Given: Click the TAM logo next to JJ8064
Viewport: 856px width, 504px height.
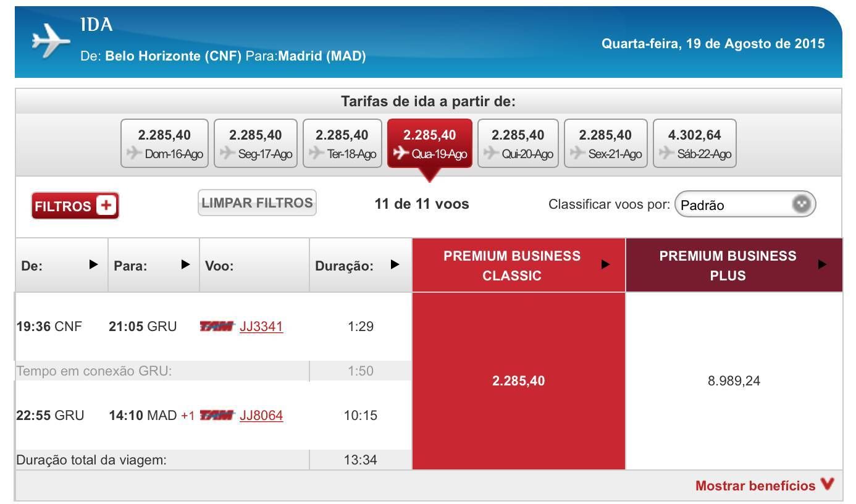Looking at the screenshot, I should click(217, 416).
